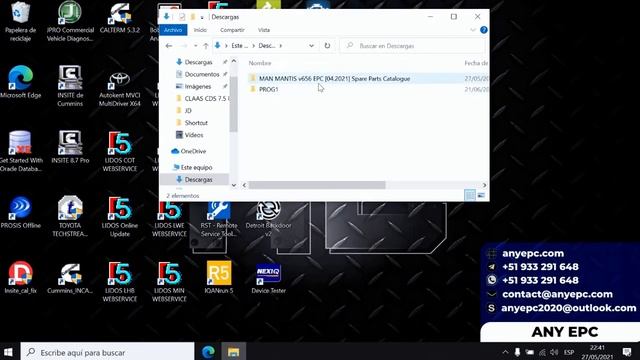Select Imágenes in navigation pane
The height and width of the screenshot is (360, 640).
198,87
